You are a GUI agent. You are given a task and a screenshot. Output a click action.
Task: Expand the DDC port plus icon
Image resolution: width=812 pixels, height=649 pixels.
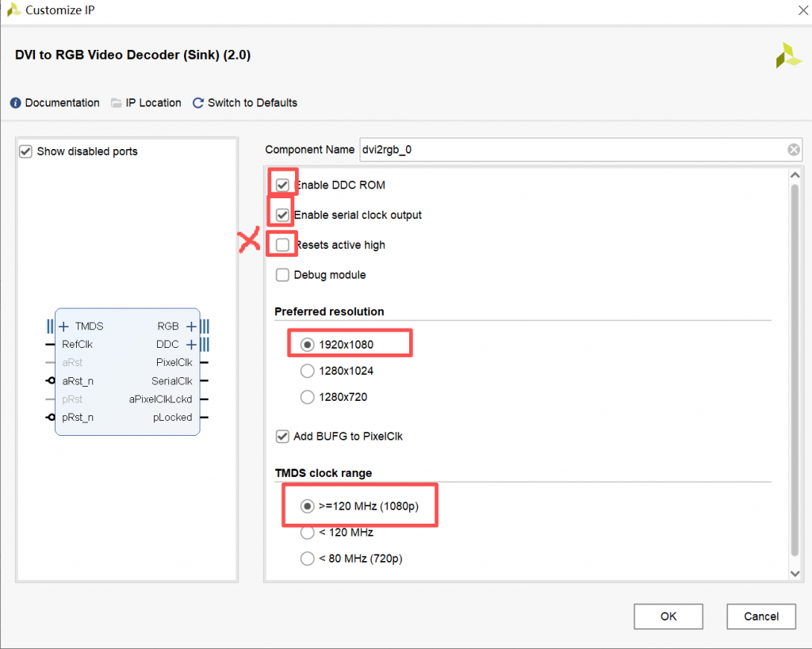click(x=191, y=345)
